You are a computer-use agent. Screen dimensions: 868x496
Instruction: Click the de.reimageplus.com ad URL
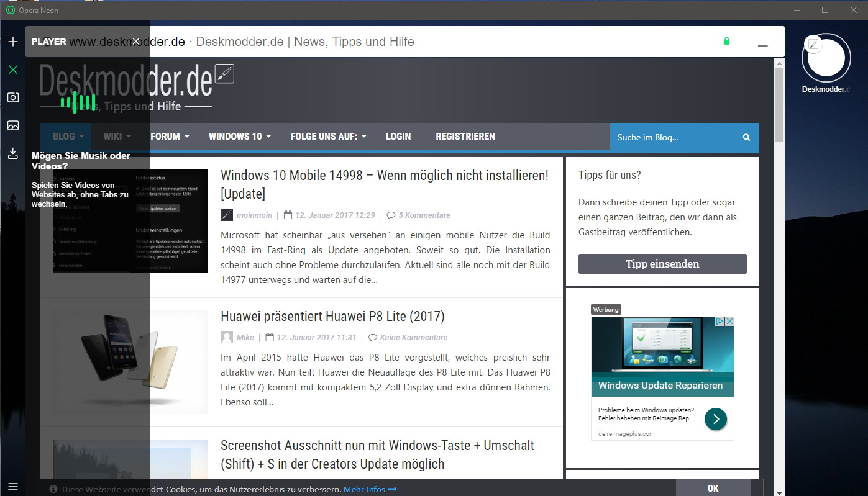(x=626, y=434)
